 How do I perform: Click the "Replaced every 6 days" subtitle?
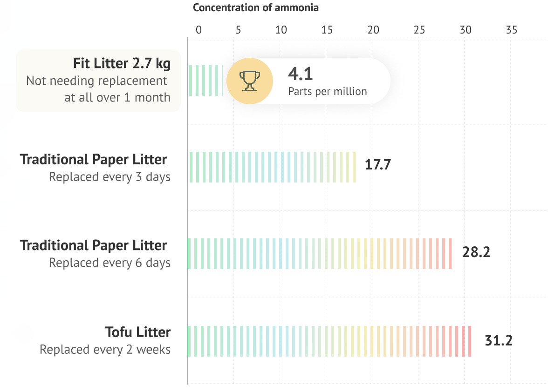click(110, 263)
